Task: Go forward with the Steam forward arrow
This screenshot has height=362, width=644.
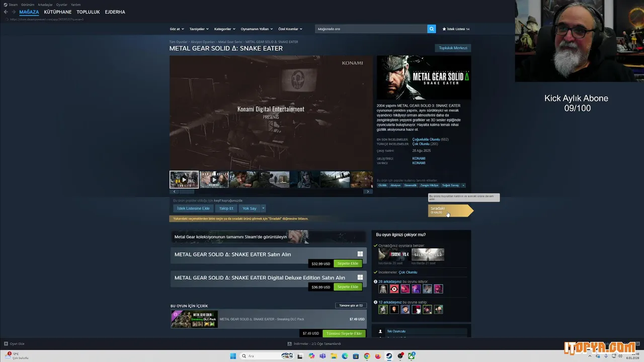Action: pos(13,12)
